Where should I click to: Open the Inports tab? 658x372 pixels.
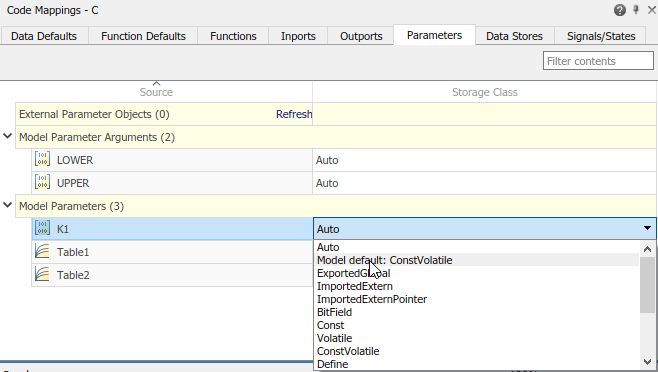[298, 36]
